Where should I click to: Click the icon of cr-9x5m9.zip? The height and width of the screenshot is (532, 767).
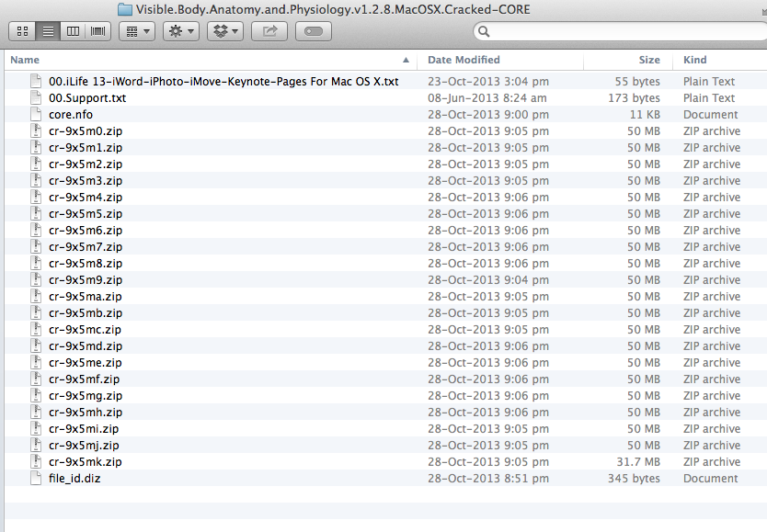[36, 280]
